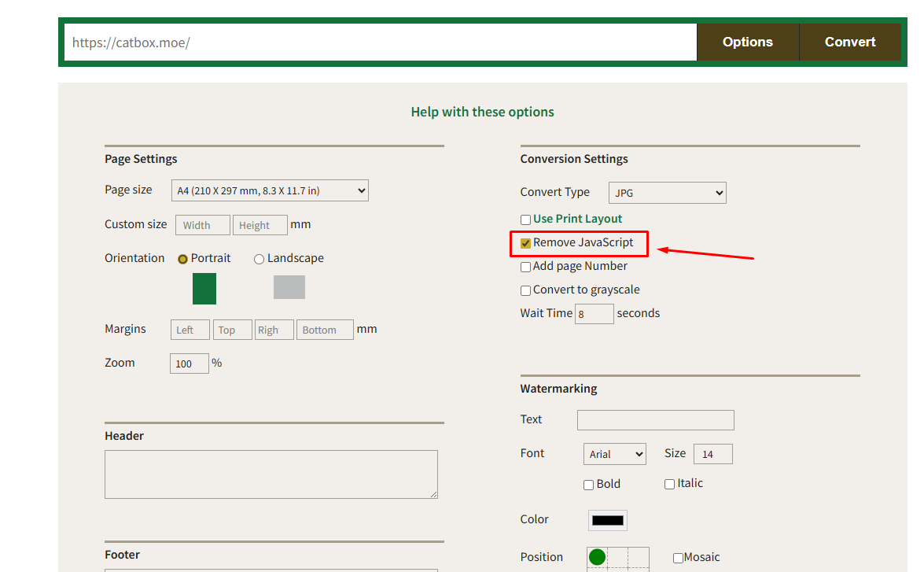Screen dimensions: 924x572
Task: Open Help with these options link
Action: (x=482, y=112)
